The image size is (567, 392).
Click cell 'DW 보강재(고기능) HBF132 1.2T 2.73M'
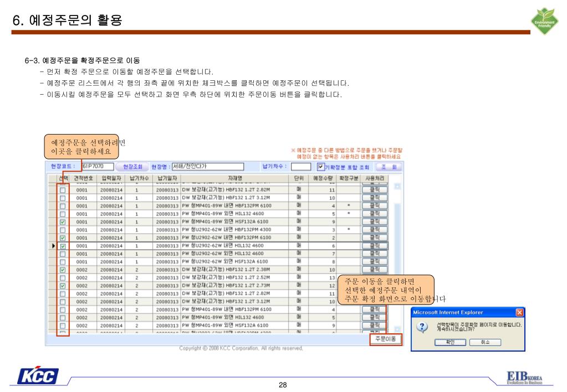point(235,286)
